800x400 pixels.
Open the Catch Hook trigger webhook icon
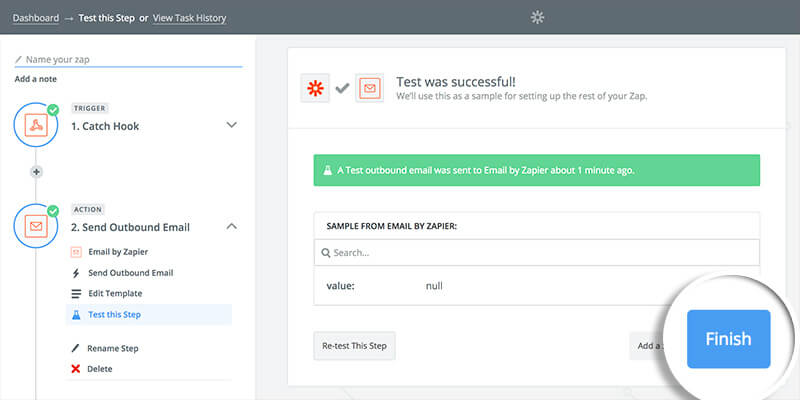pyautogui.click(x=36, y=125)
